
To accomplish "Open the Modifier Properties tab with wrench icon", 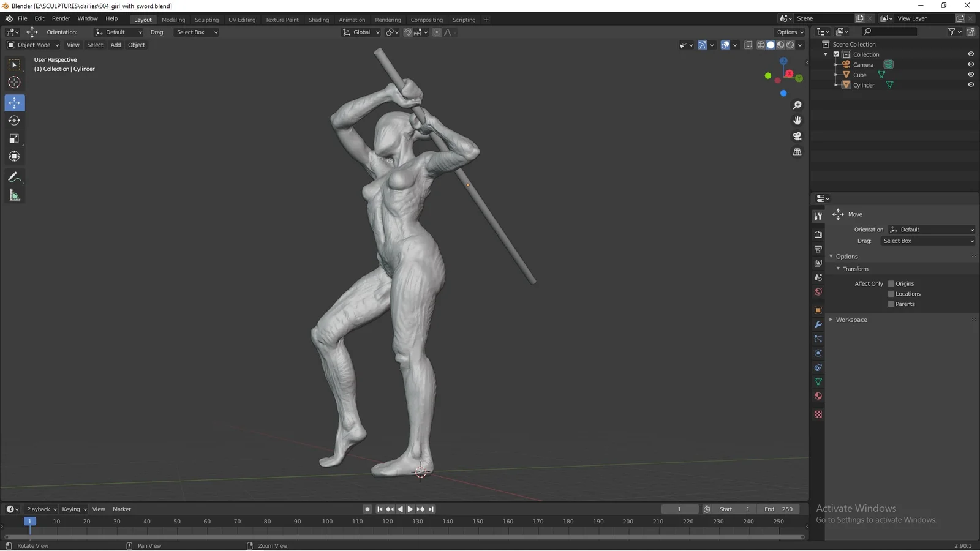I will point(818,324).
